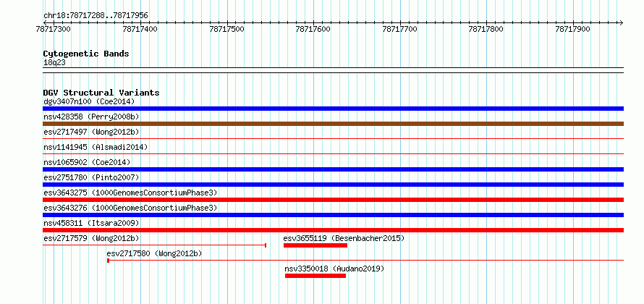
Task: Click ruler position 78717400
Action: click(x=140, y=29)
